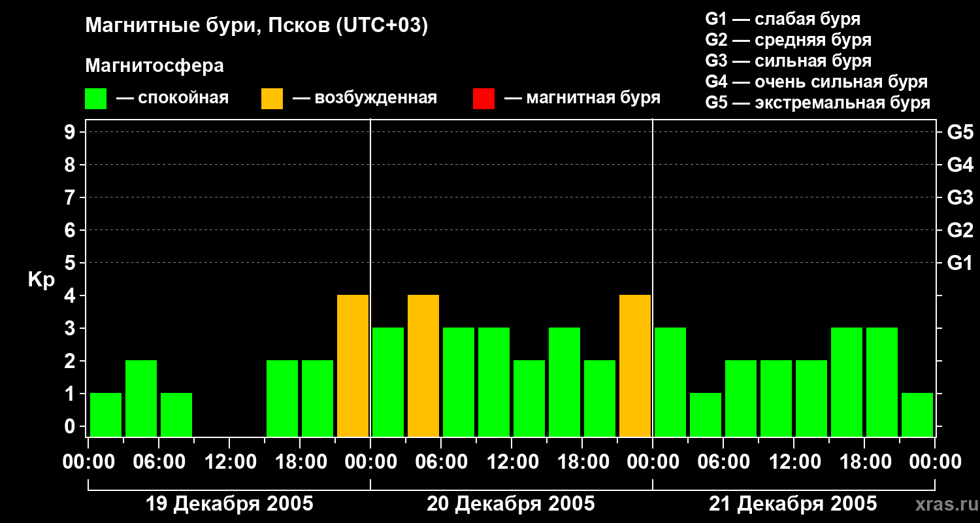Click the 06:00 time label for 20 December
The image size is (980, 523).
click(441, 462)
